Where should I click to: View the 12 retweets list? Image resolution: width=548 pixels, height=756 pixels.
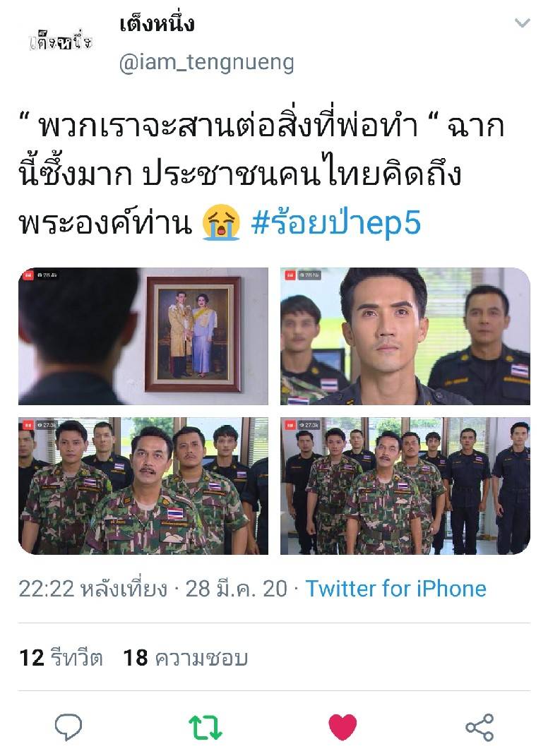(x=61, y=658)
